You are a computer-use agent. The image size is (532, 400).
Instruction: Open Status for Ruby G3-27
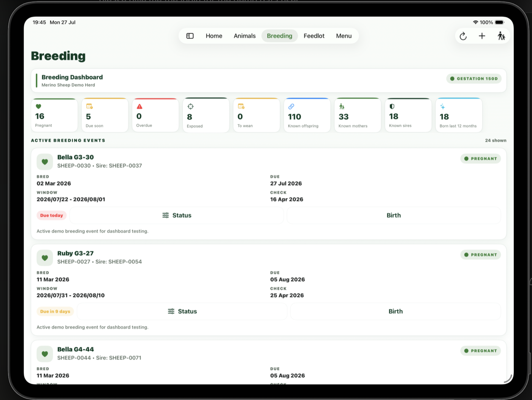pos(182,311)
